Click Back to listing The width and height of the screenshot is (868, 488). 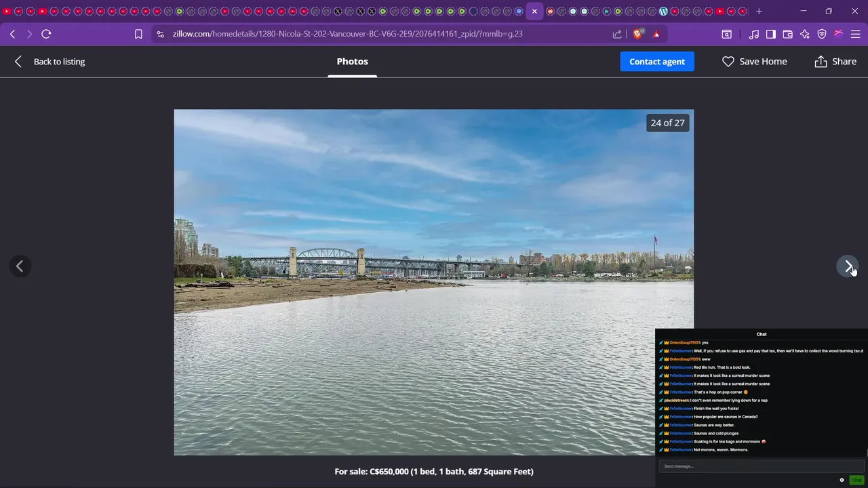click(x=50, y=62)
